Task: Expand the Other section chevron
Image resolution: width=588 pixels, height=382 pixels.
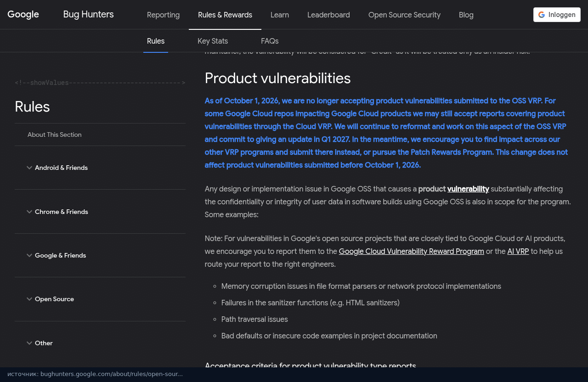Action: pyautogui.click(x=29, y=343)
